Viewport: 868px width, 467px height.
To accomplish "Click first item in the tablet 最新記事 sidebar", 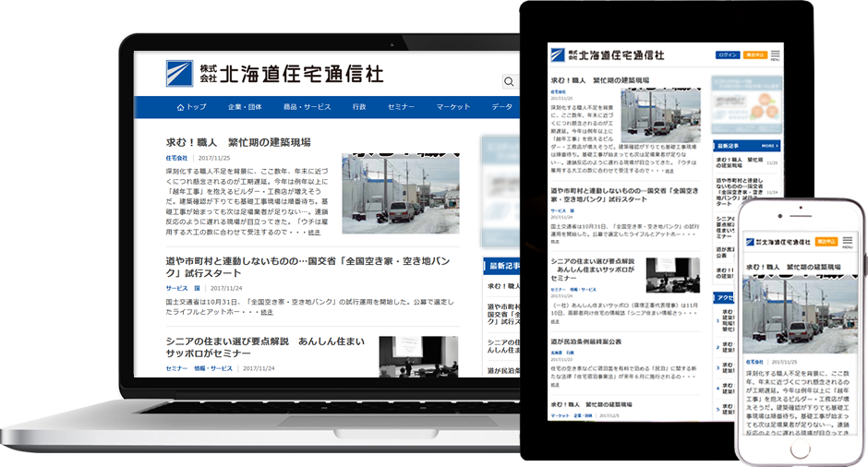I will (746, 162).
